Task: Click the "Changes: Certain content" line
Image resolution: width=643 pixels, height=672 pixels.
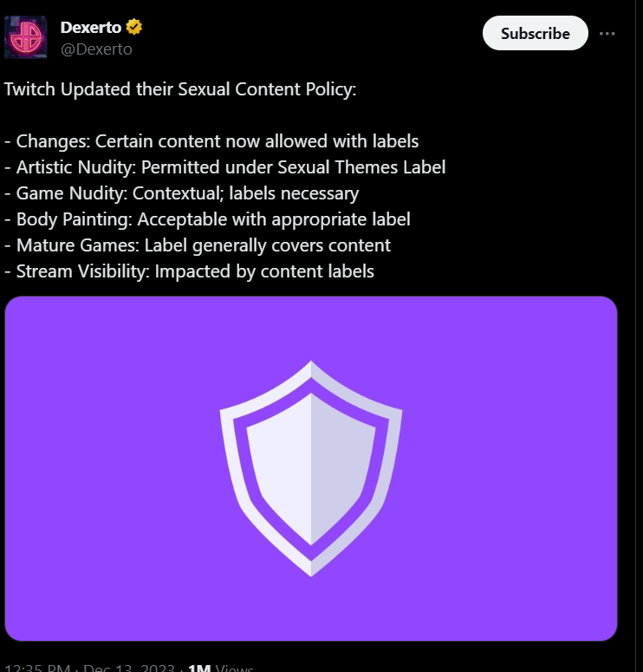Action: click(211, 140)
